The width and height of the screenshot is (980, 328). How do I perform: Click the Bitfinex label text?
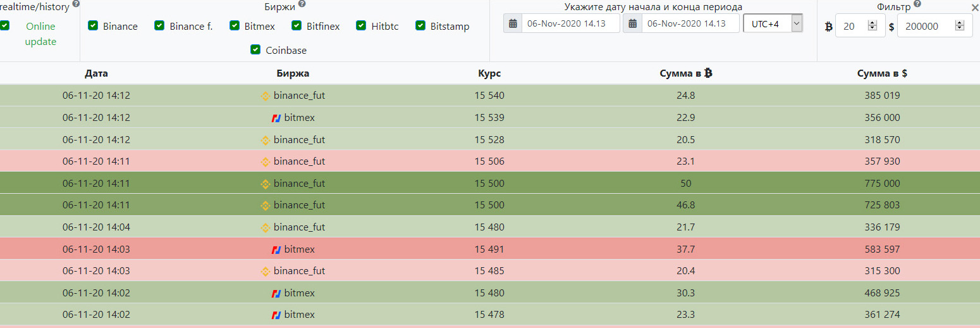[x=323, y=27]
